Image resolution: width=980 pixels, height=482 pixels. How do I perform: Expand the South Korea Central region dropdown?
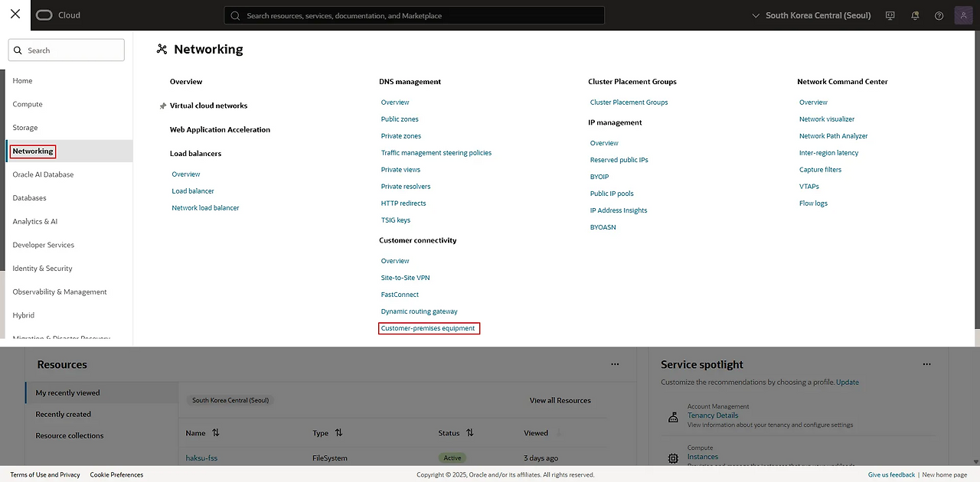click(812, 15)
